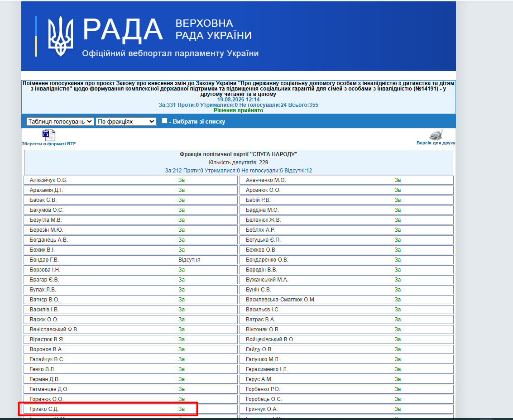
Task: Select deputy 'Булах Л.В.'
Action: 43,290
